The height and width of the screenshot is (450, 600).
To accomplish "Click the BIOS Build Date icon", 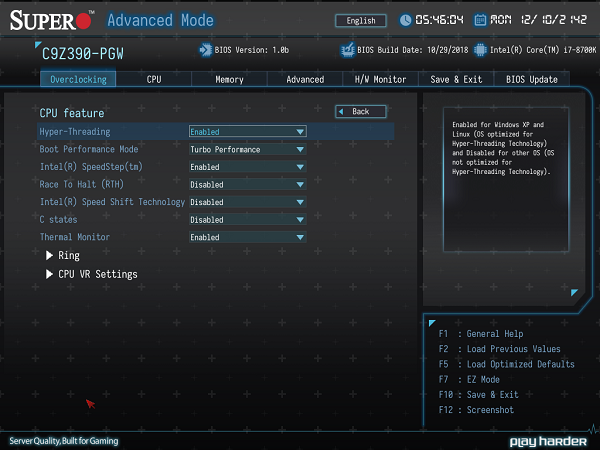I will (348, 50).
